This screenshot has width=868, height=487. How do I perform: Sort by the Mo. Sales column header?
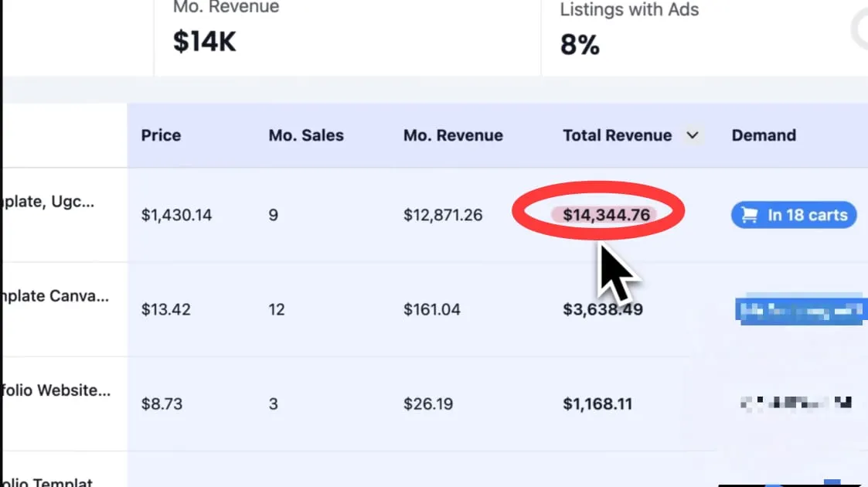coord(306,136)
